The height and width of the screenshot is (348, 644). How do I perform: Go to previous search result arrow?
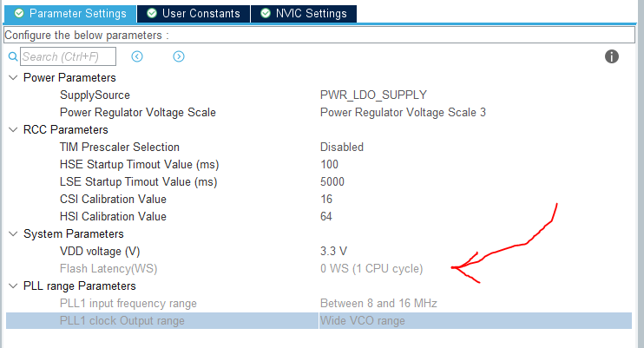(137, 56)
